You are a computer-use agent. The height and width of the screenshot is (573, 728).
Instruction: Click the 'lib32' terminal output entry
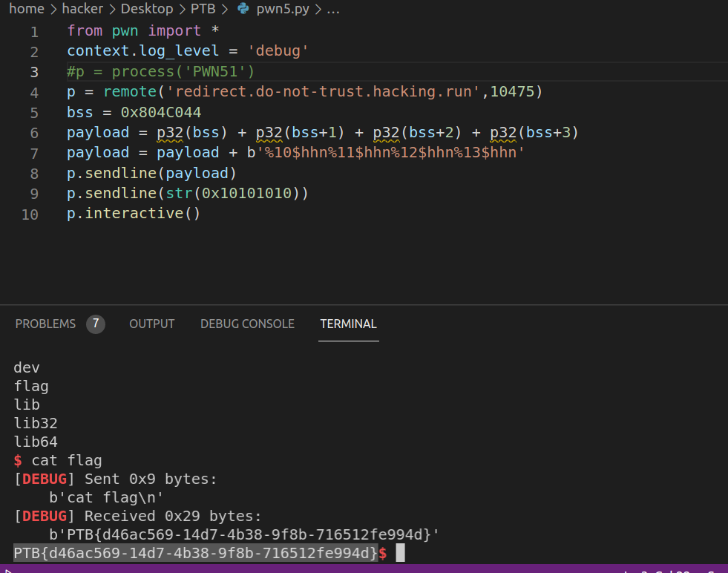pyautogui.click(x=36, y=424)
